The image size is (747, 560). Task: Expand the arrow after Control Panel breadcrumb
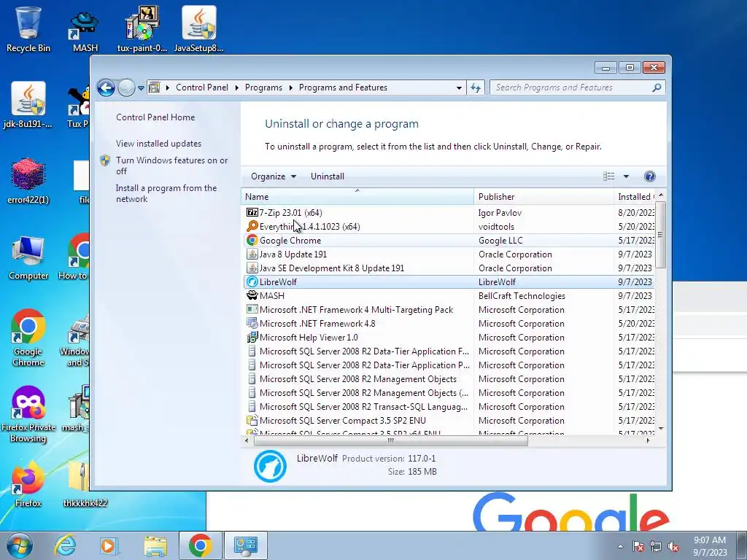coord(237,87)
